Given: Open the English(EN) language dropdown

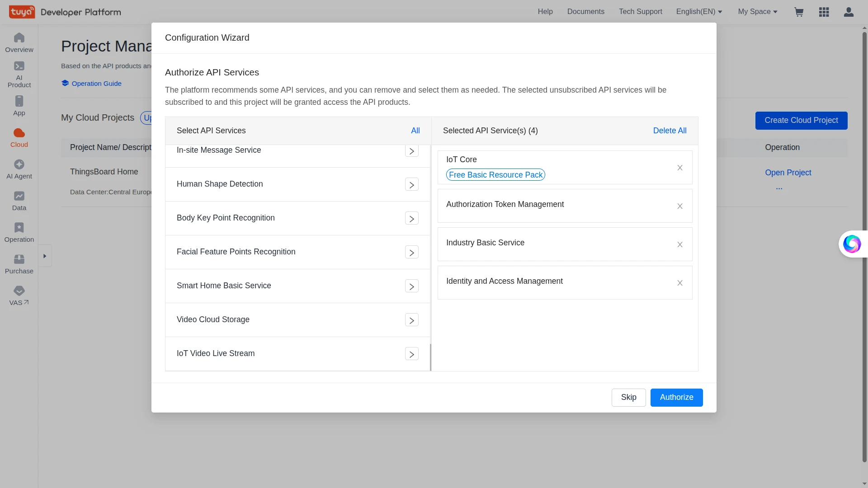Looking at the screenshot, I should pos(699,12).
